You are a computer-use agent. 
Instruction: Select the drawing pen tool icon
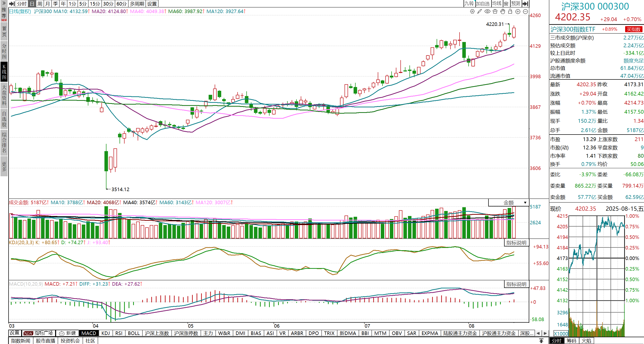coord(480,11)
